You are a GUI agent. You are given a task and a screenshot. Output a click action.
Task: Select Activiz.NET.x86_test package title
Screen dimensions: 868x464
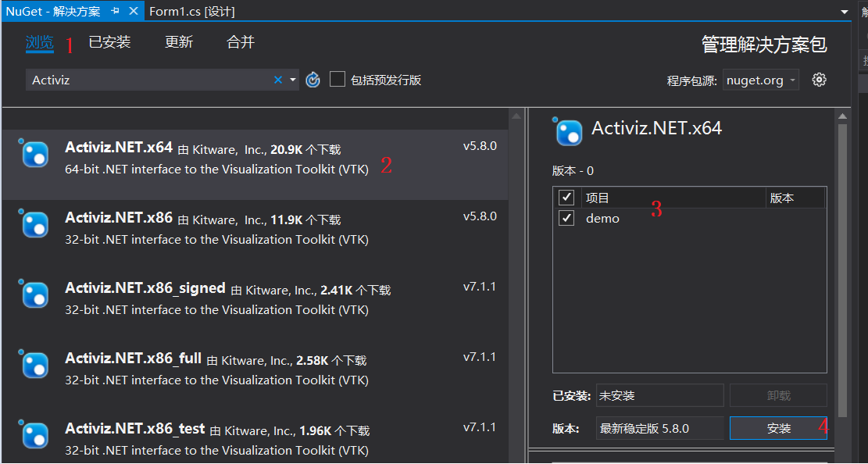pyautogui.click(x=135, y=429)
